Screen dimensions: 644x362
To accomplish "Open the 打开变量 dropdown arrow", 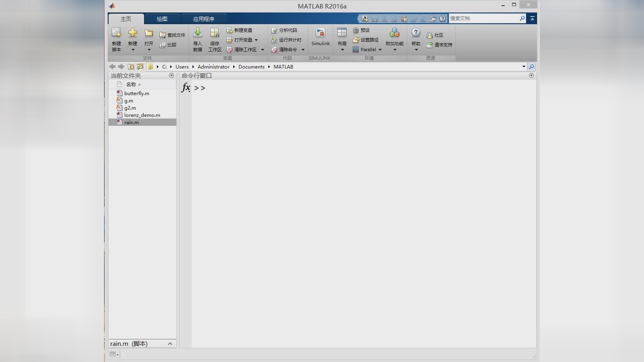I will click(x=256, y=40).
